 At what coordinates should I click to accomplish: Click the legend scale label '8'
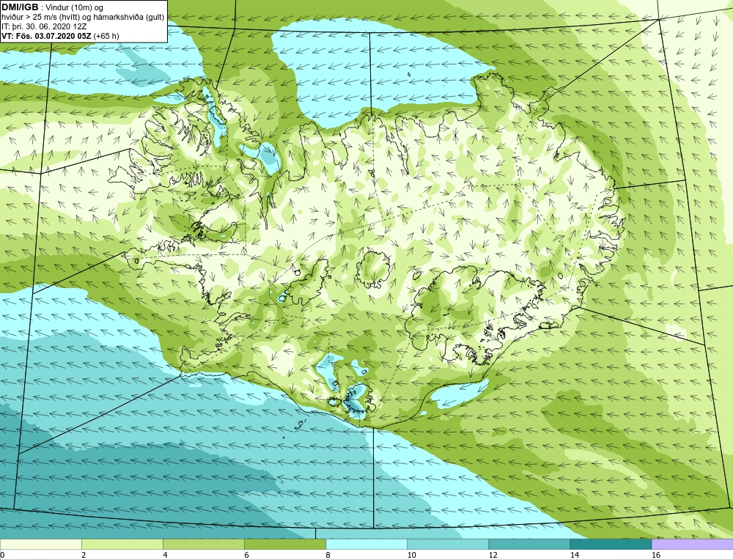pyautogui.click(x=328, y=556)
